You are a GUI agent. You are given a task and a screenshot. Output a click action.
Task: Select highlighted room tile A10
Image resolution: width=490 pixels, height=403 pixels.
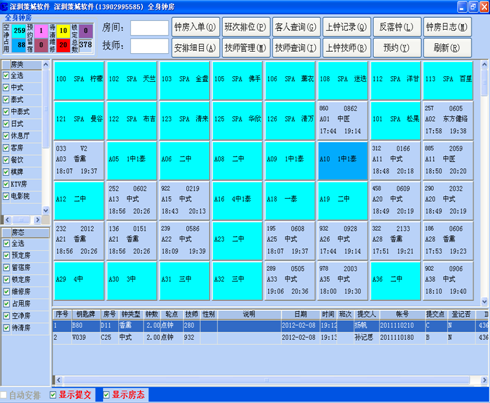coord(343,160)
